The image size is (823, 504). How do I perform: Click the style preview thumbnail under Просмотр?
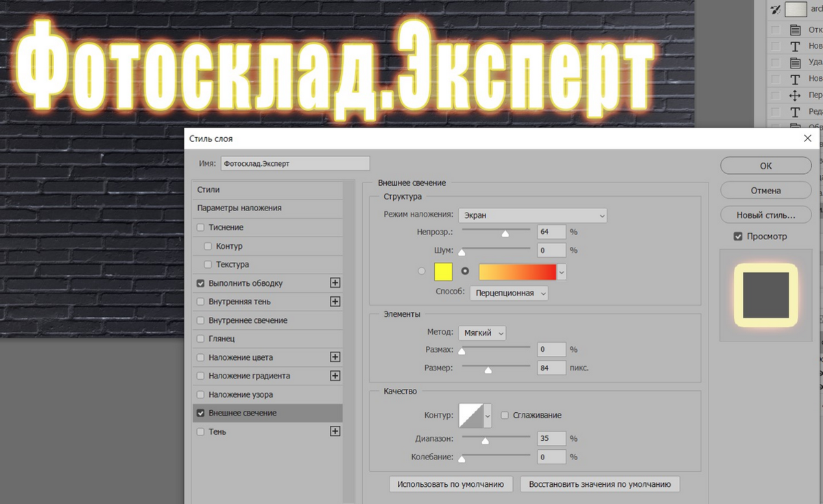pos(765,295)
